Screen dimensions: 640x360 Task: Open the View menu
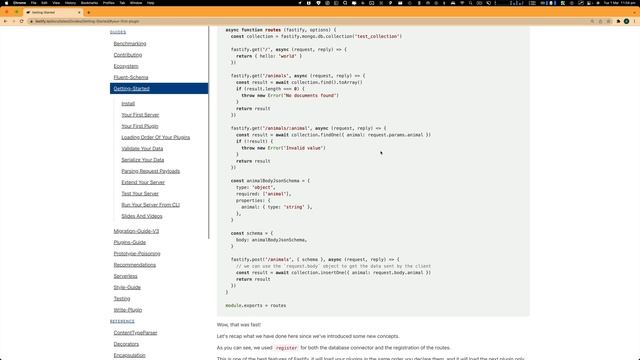56,3
